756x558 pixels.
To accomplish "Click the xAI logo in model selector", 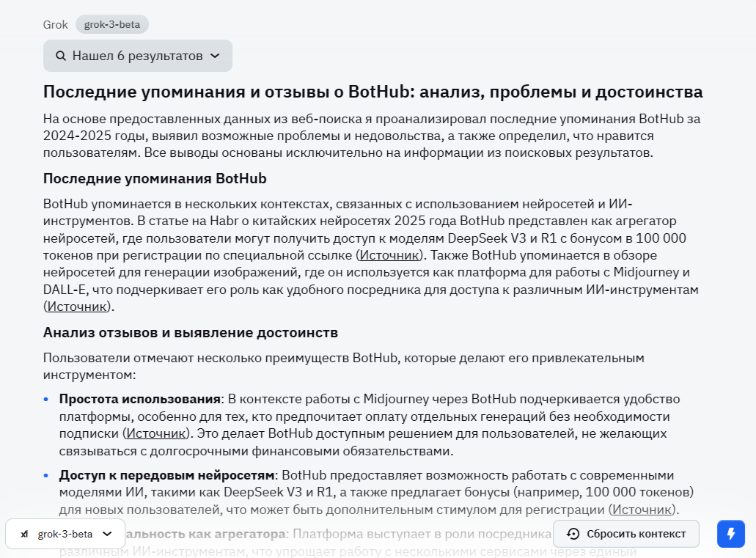I will 24,534.
